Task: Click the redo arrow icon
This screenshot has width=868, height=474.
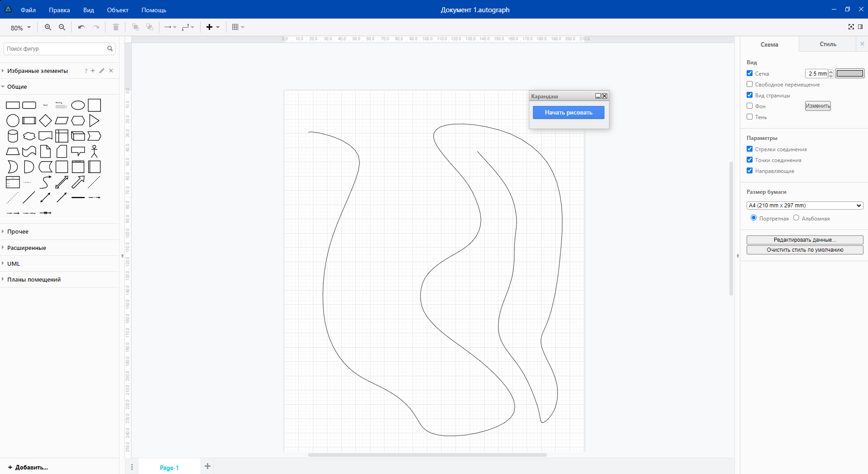Action: pos(96,27)
